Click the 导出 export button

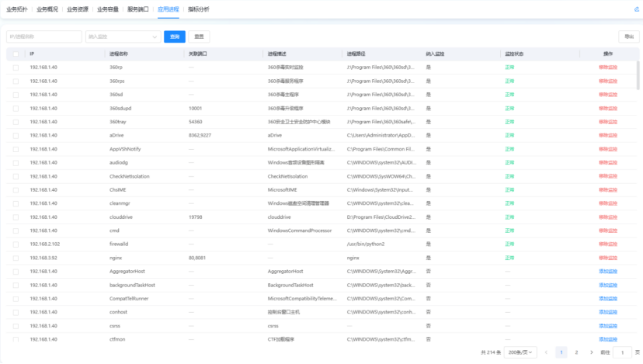629,36
